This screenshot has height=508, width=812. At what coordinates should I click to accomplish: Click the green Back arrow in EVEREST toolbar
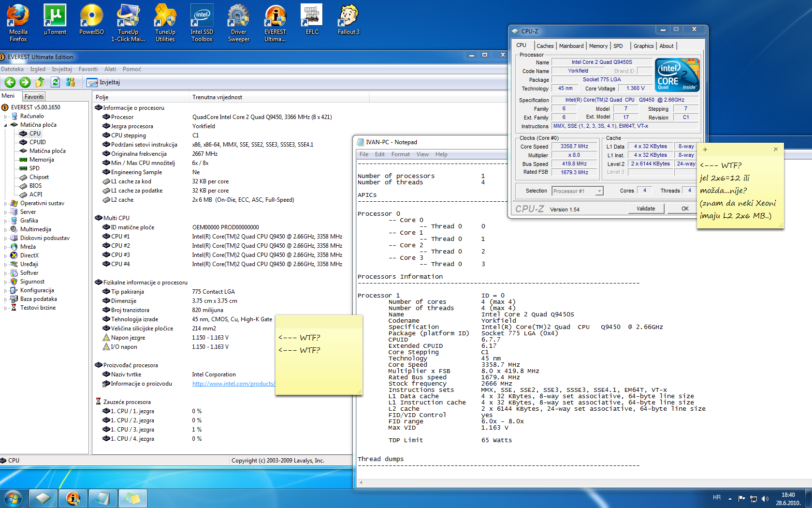tap(10, 82)
